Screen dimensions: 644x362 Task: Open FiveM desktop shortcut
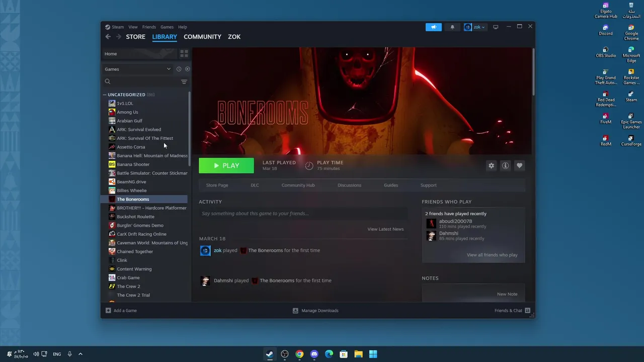606,119
